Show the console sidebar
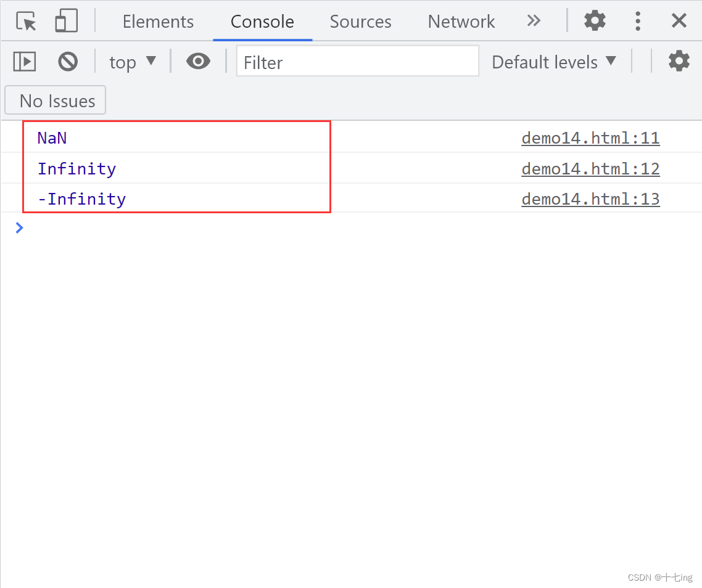The height and width of the screenshot is (588, 702). [x=25, y=62]
